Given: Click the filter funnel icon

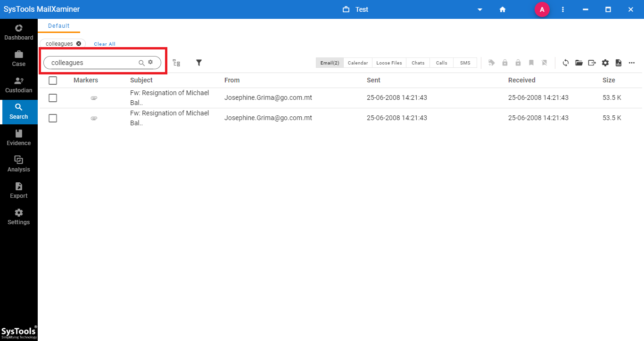Looking at the screenshot, I should [199, 63].
